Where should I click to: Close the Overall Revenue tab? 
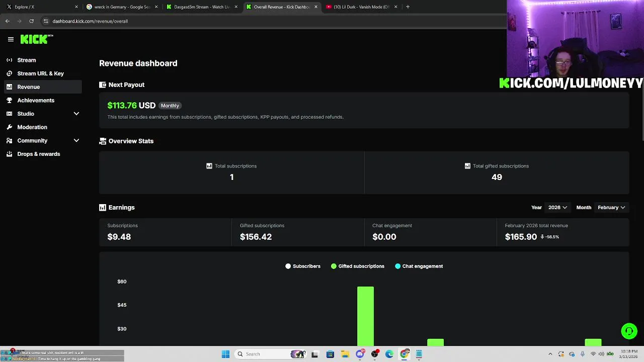coord(316,7)
